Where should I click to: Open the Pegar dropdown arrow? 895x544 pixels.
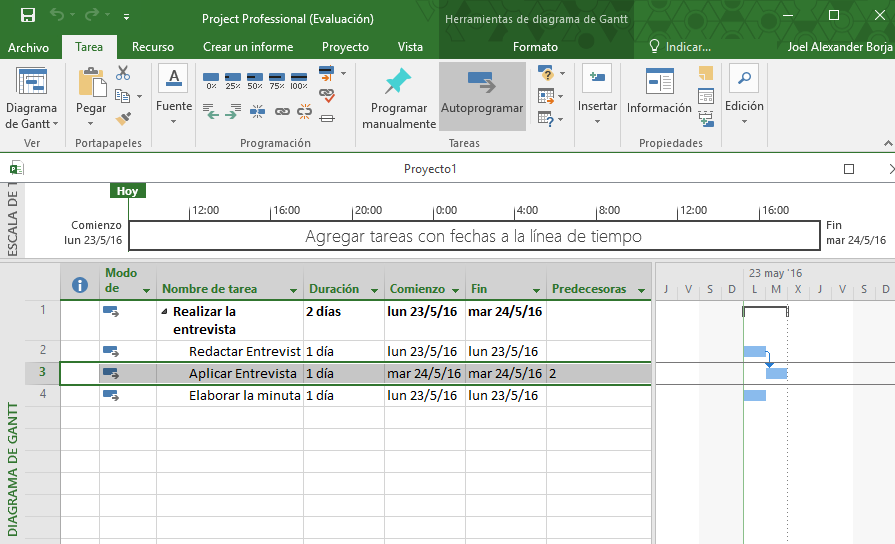tap(90, 124)
